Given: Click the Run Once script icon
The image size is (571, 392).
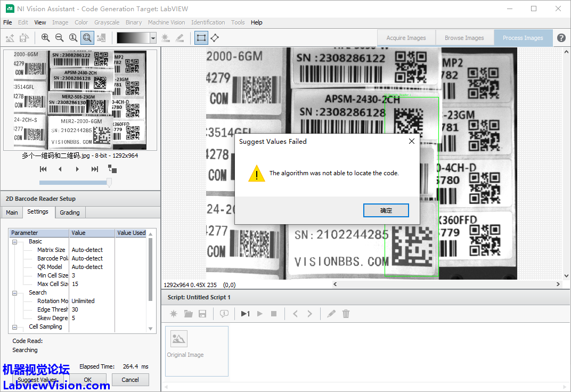Looking at the screenshot, I should [245, 314].
